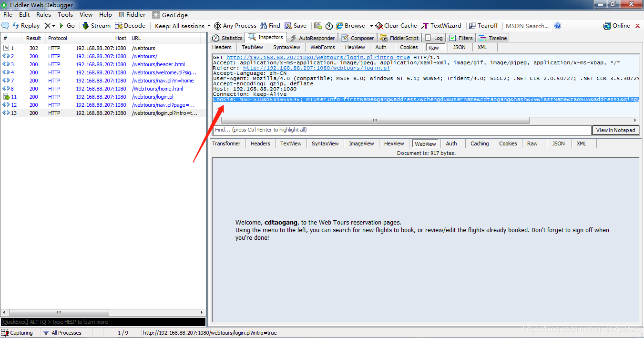Switch to the Timeline tab

[x=493, y=38]
